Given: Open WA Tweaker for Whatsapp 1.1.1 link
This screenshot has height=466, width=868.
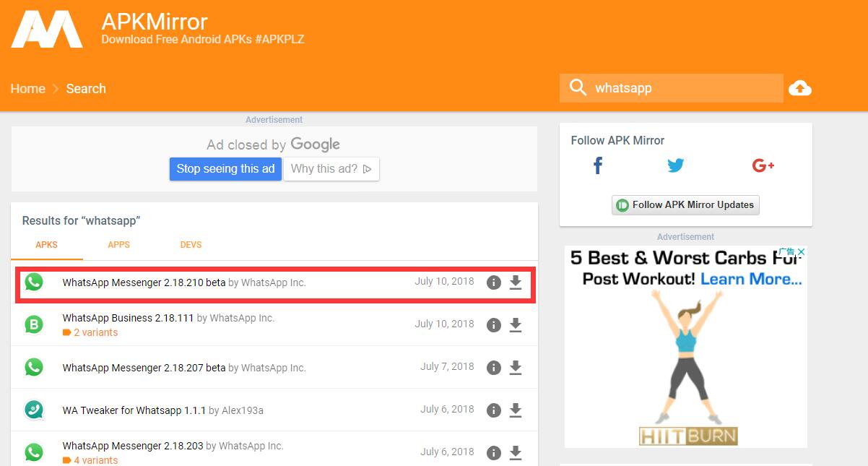Looking at the screenshot, I should coord(134,410).
